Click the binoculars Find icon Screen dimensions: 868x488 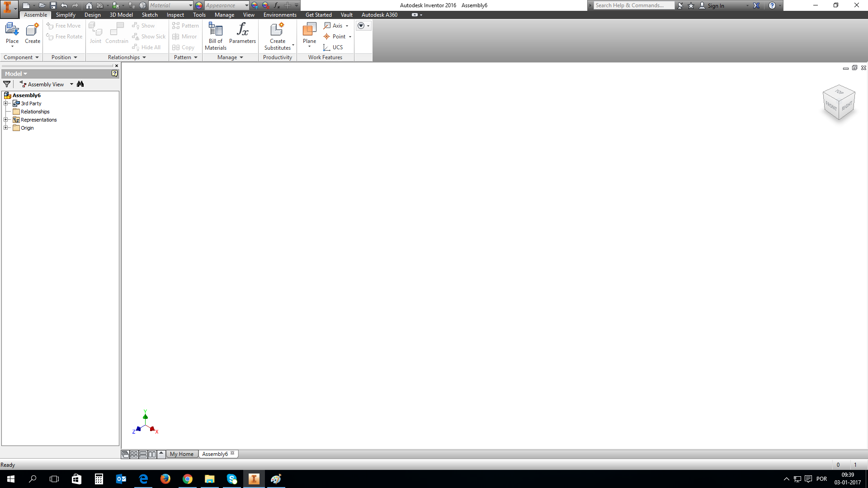80,84
